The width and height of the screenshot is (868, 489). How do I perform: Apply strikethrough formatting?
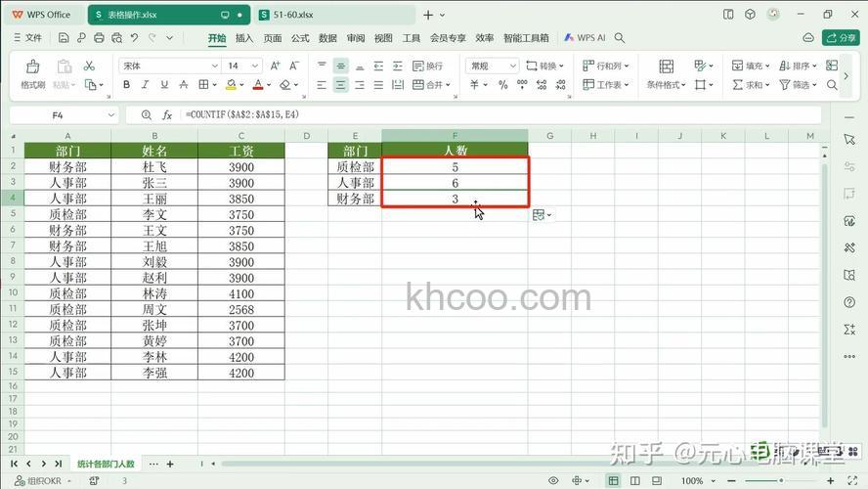tap(184, 85)
